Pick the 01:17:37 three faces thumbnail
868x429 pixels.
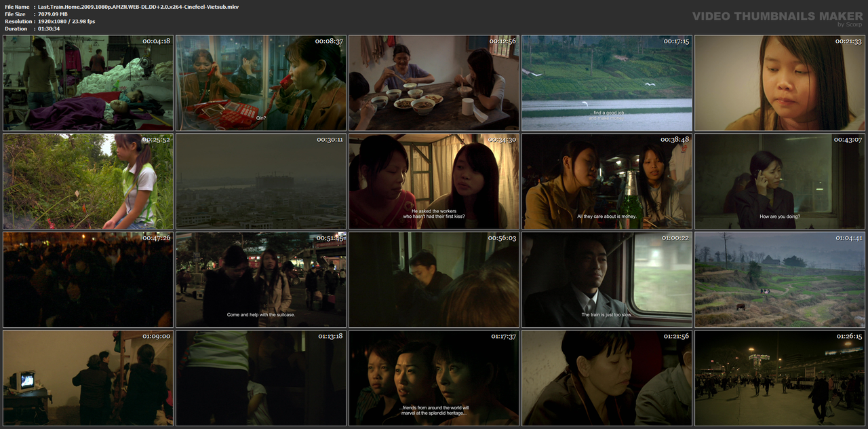(x=434, y=378)
